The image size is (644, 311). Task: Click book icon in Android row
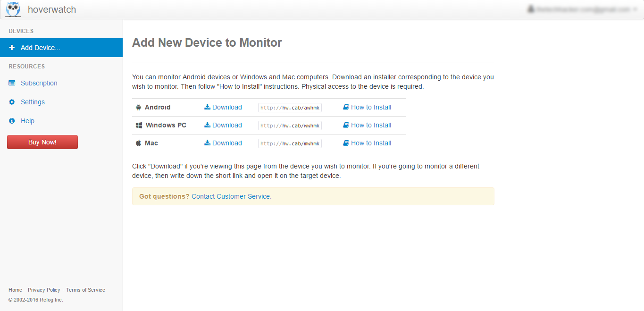346,107
